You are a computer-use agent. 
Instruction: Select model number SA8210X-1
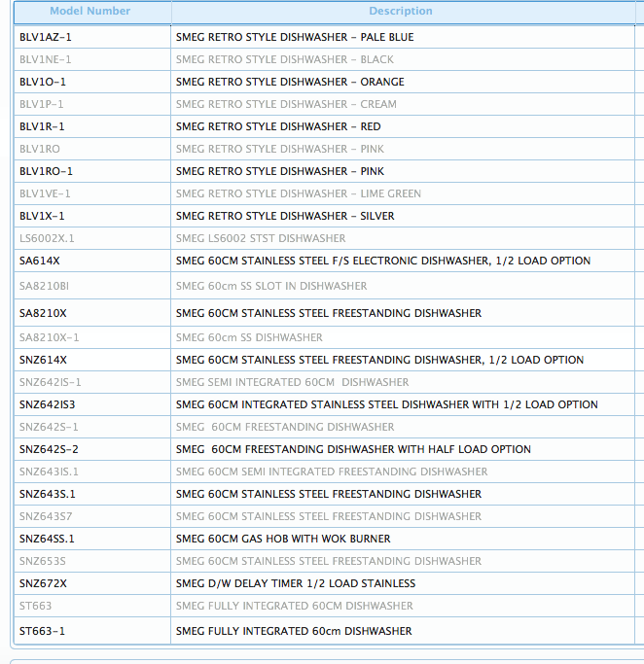[x=50, y=338]
